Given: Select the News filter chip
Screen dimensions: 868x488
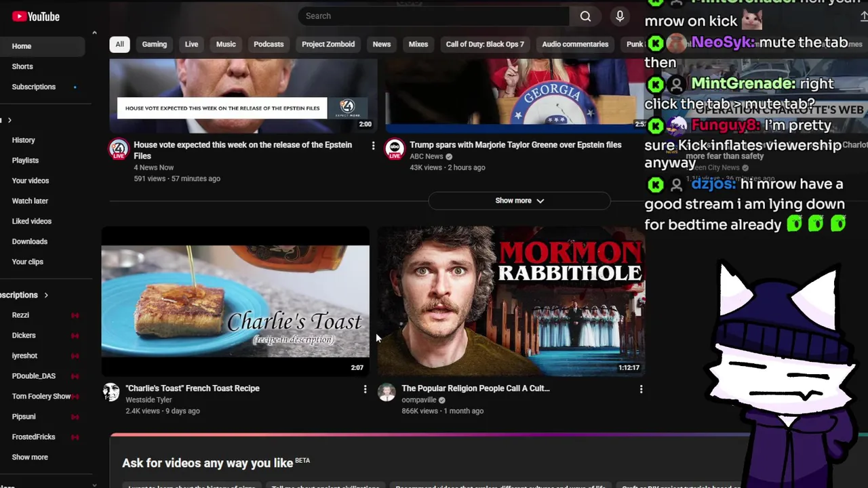Looking at the screenshot, I should point(382,44).
